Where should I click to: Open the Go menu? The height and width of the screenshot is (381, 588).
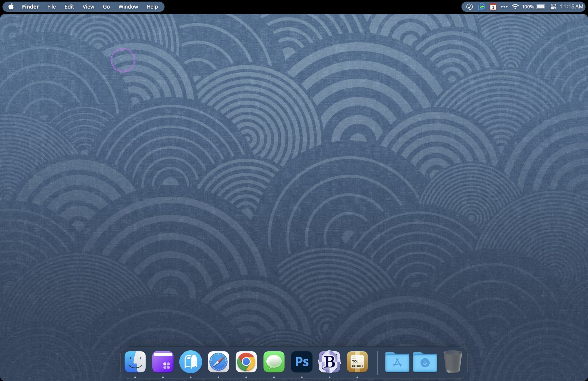click(x=106, y=6)
